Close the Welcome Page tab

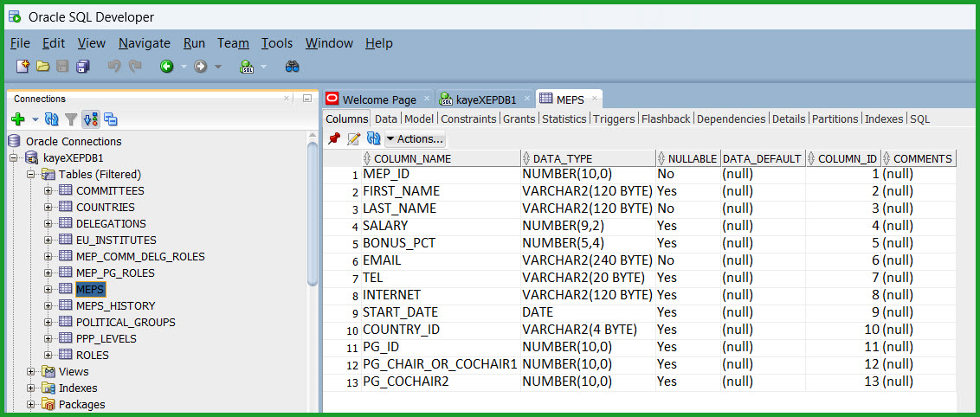[x=427, y=99]
